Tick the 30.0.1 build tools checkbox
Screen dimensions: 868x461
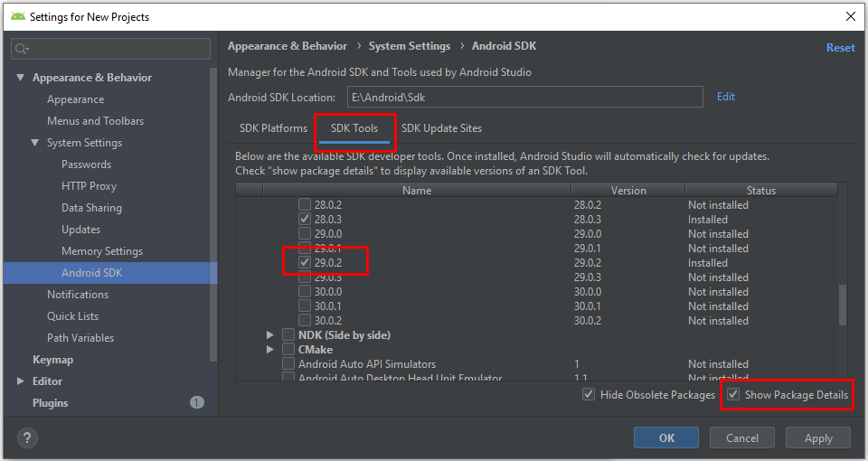tap(305, 306)
